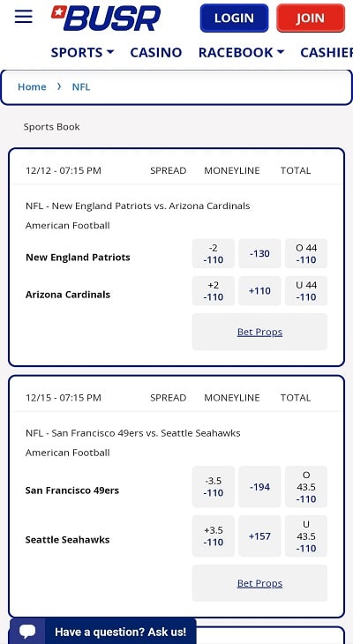353x644 pixels.
Task: Expand the RACEBOOK dropdown menu
Action: 241,53
